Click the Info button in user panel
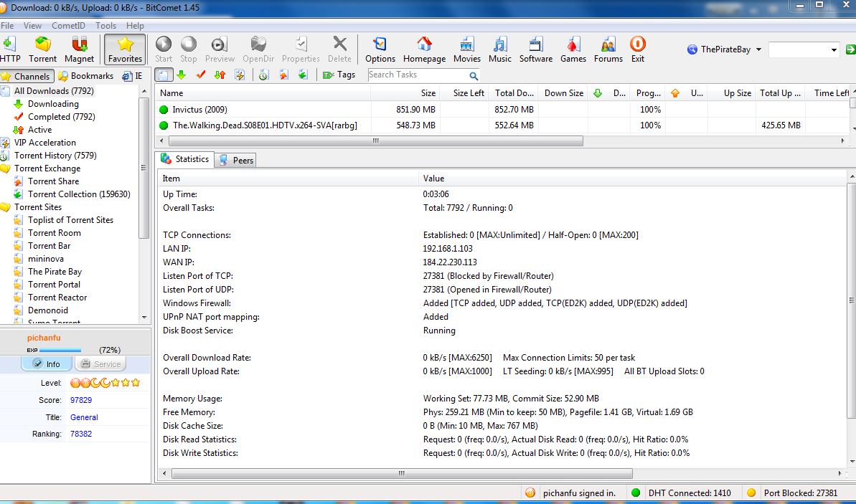Screen dimensions: 856x504 point(47,363)
